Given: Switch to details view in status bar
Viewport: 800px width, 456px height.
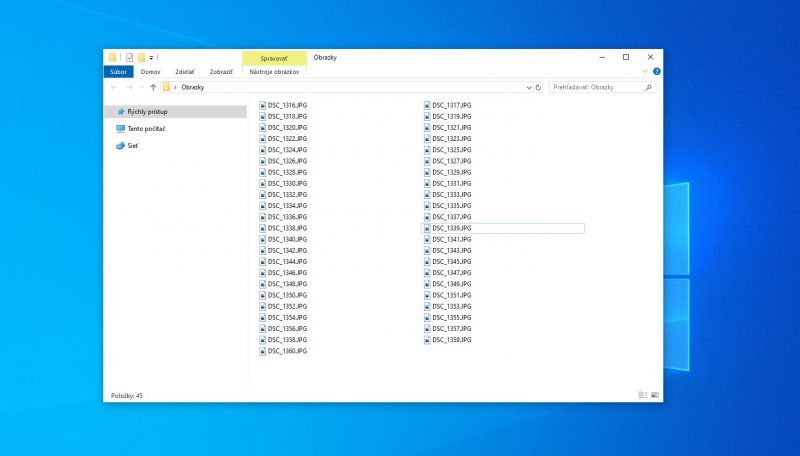Looking at the screenshot, I should point(641,396).
